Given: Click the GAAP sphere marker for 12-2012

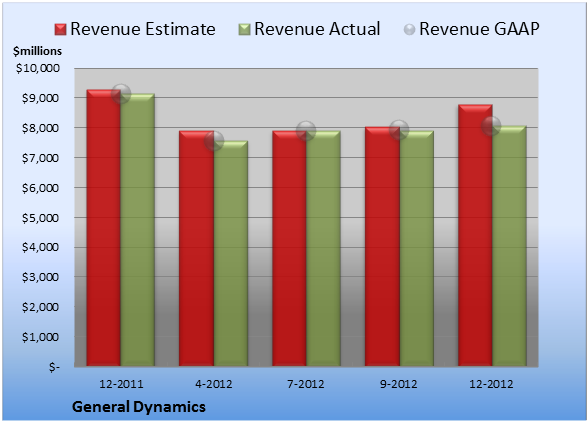Looking at the screenshot, I should click(491, 126).
